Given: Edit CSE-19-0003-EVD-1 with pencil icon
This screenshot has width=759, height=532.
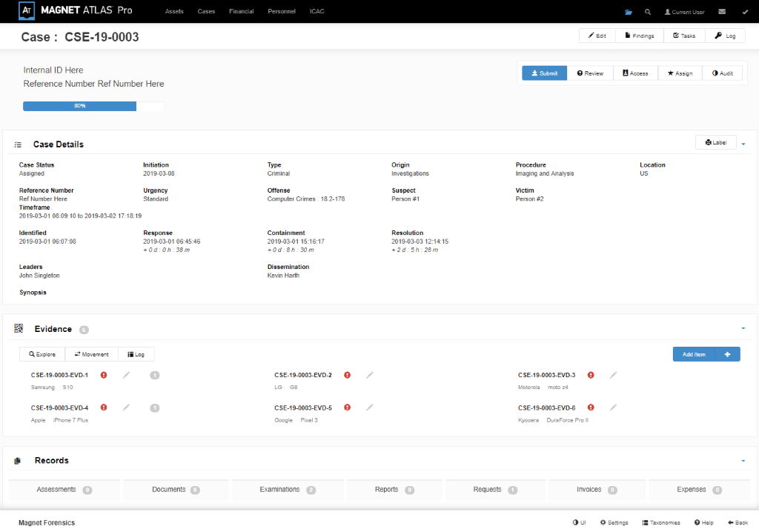Looking at the screenshot, I should click(x=126, y=375).
